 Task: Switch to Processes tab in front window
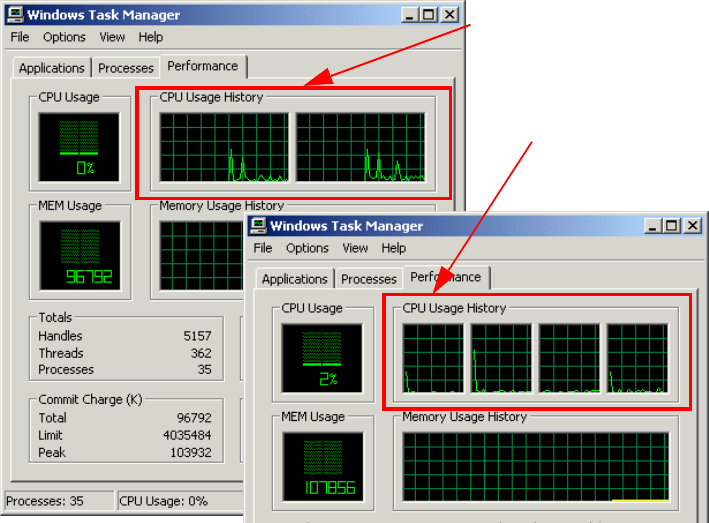click(369, 279)
